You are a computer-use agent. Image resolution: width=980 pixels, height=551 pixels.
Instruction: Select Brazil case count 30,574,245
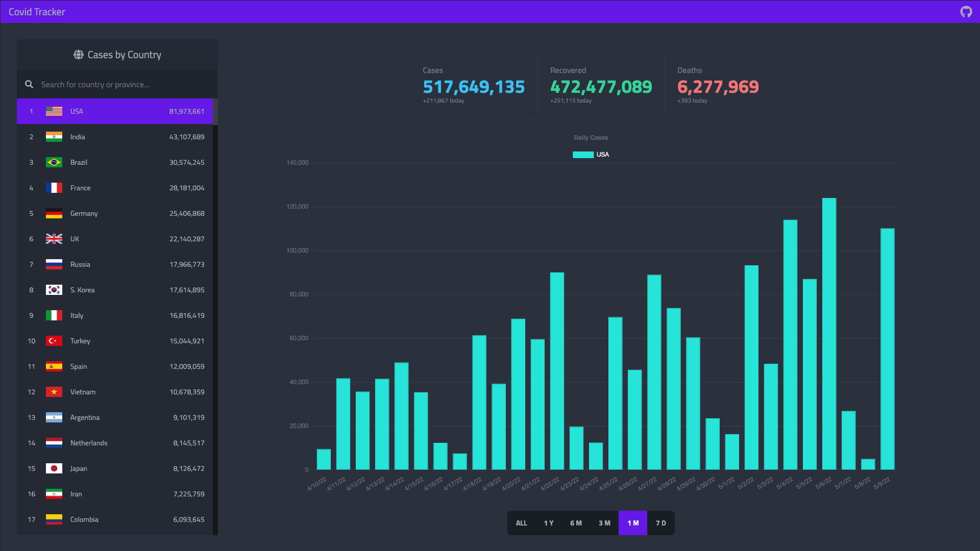pos(187,162)
